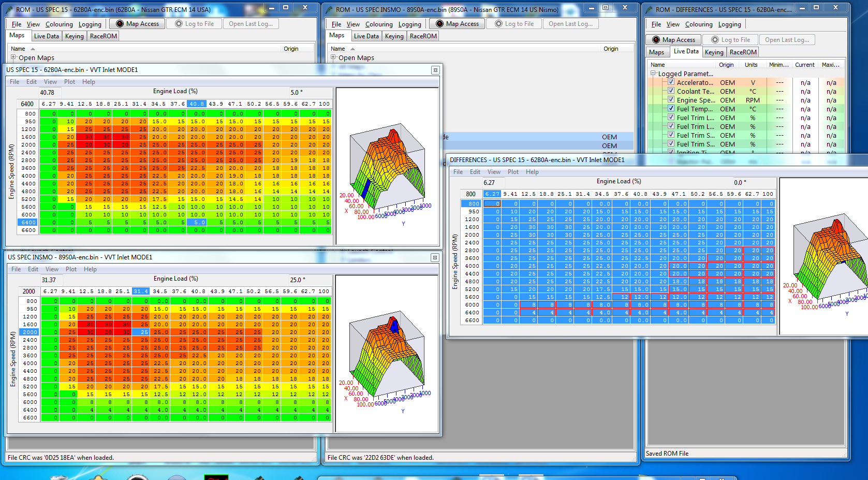Click Map Access record icon in DIFFERENCES window
This screenshot has height=480, width=868.
[x=656, y=40]
